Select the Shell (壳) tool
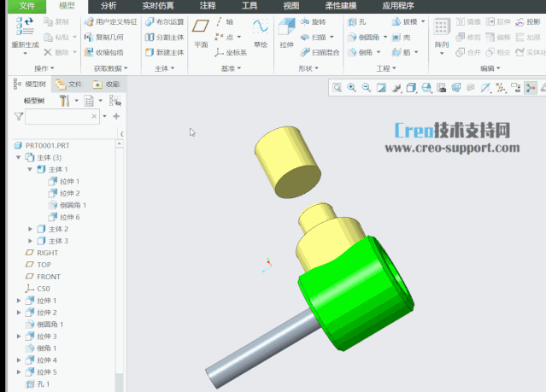The width and height of the screenshot is (546, 392). (x=401, y=38)
